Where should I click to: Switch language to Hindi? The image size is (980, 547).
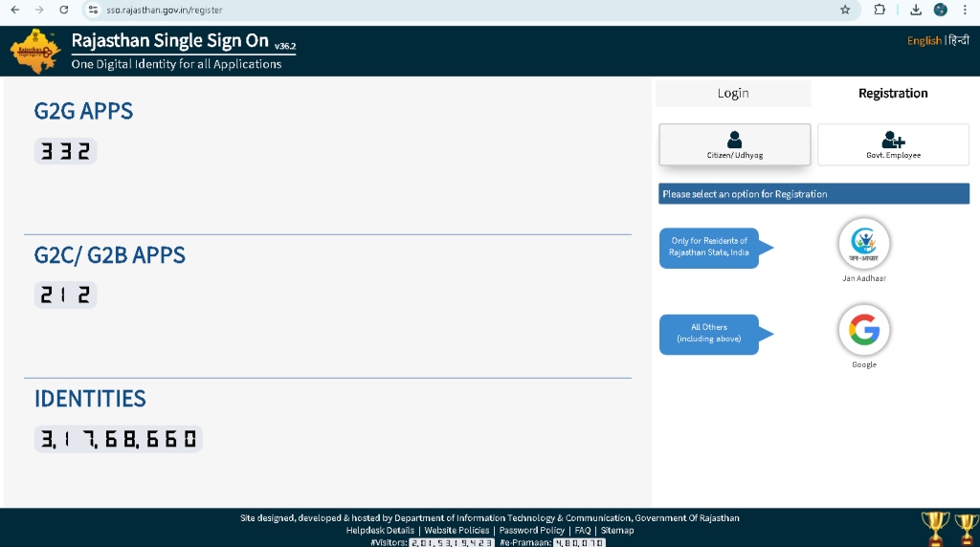958,40
